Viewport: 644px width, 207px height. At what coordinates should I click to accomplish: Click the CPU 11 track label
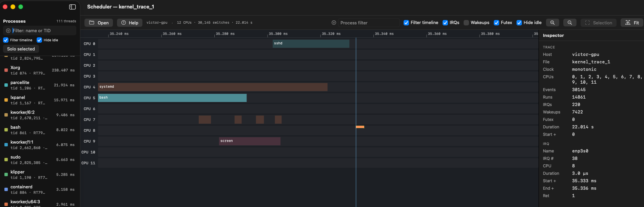pyautogui.click(x=88, y=163)
